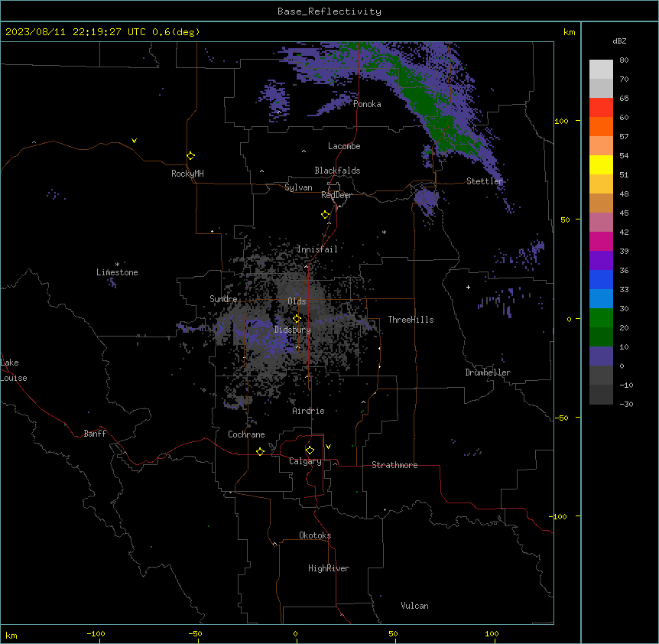This screenshot has width=659, height=644.
Task: Click the yellow diamond marker south of RedDeer
Action: pos(326,215)
